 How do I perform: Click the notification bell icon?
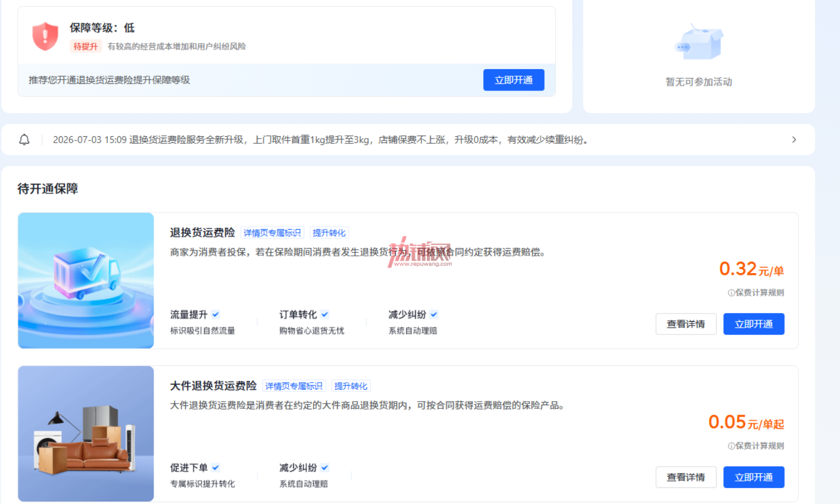pos(24,140)
